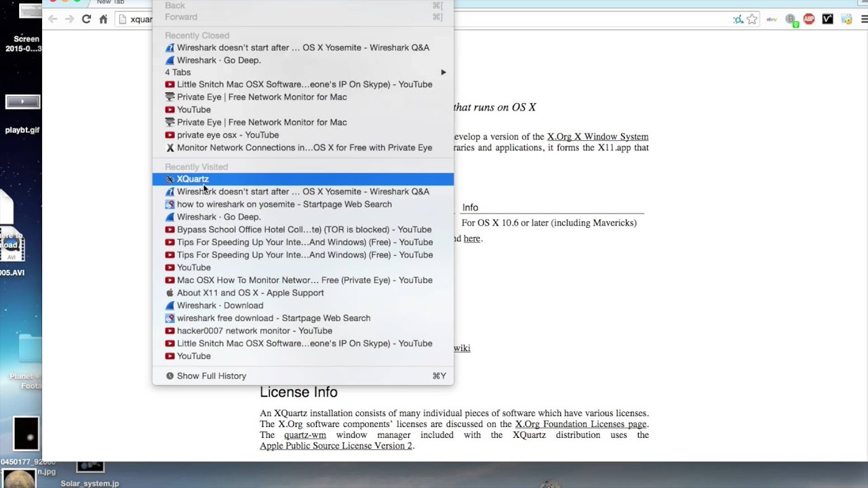
Task: Open private eye osx - YouTube entry
Action: (x=303, y=135)
